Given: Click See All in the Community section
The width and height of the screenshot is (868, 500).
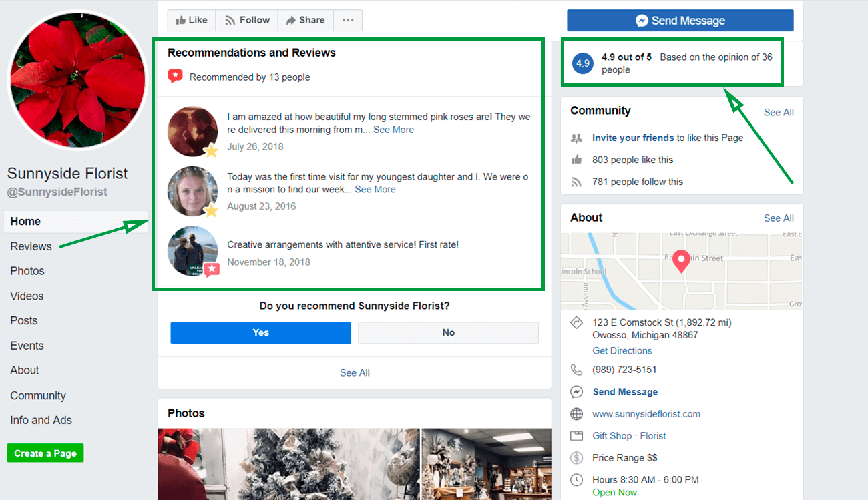Looking at the screenshot, I should click(x=779, y=112).
